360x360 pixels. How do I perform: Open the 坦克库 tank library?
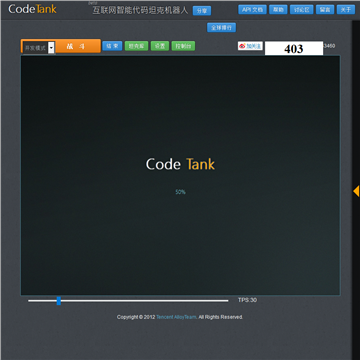(136, 46)
